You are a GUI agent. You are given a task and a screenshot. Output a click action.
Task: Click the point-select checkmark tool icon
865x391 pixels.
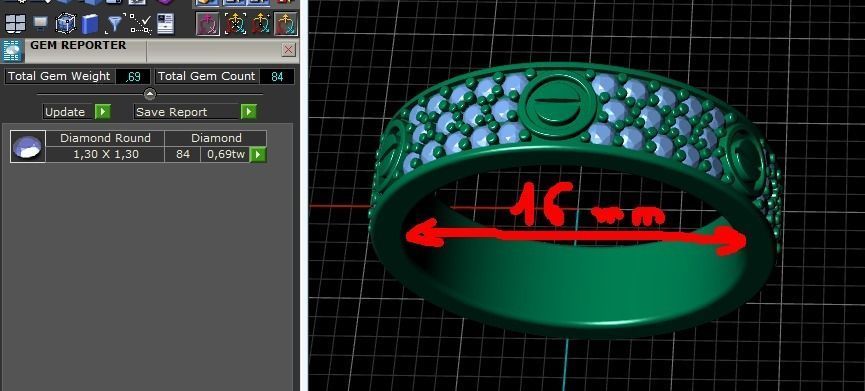coord(140,24)
